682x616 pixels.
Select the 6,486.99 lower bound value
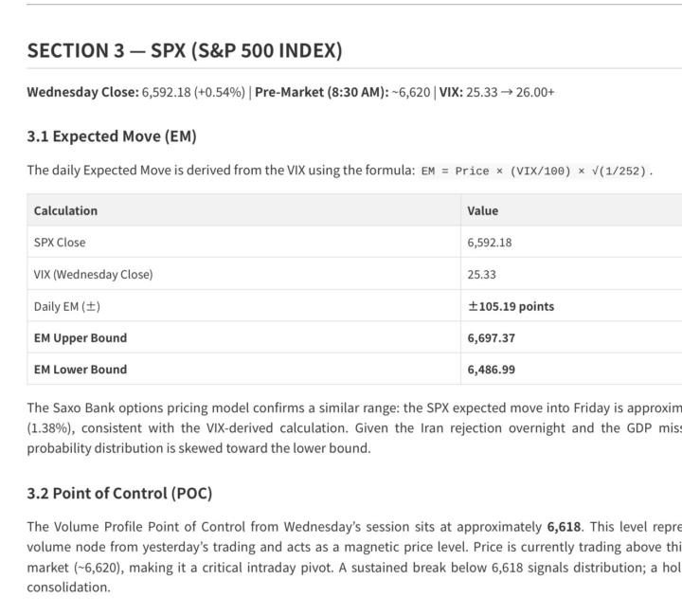(x=492, y=370)
